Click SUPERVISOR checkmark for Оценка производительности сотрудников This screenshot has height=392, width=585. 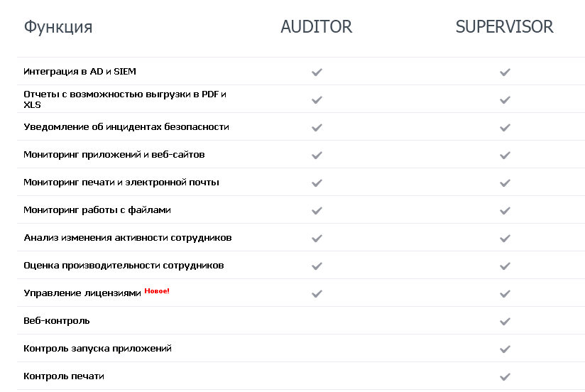[x=505, y=266]
